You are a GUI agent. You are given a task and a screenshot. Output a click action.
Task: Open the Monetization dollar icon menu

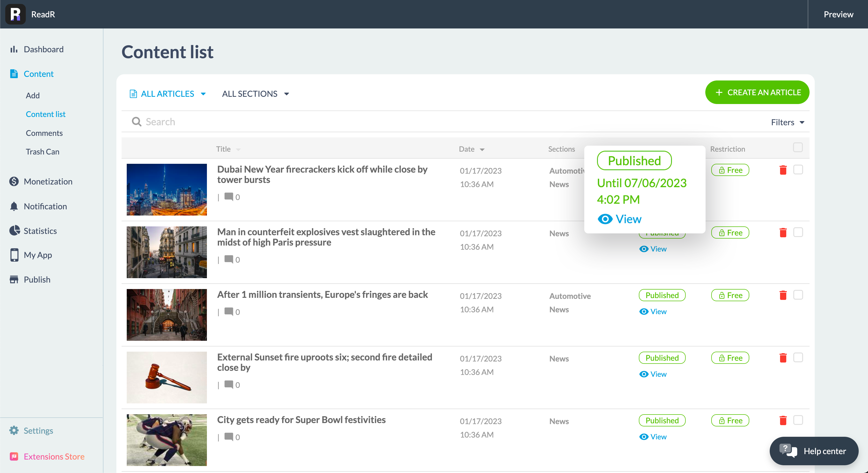pos(14,181)
